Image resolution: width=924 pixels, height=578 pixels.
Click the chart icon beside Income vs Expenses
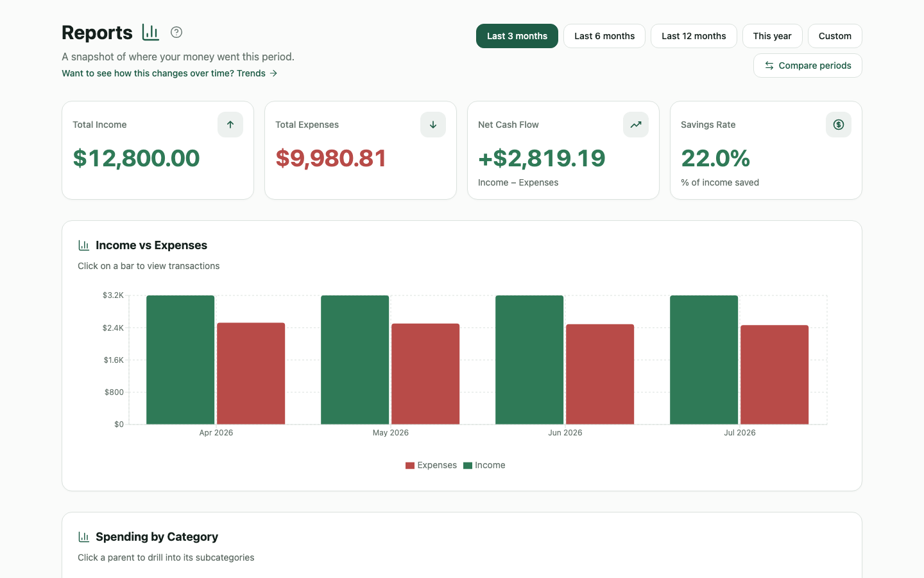click(83, 245)
